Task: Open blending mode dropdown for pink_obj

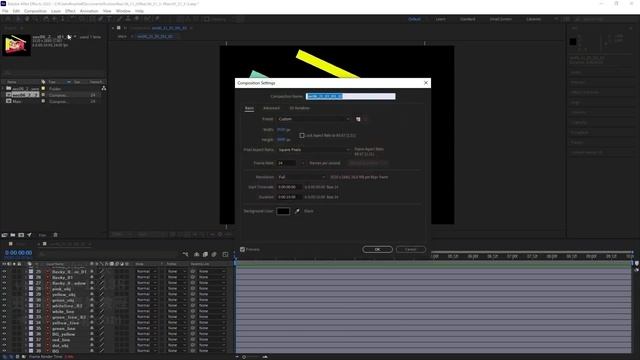Action: click(147, 289)
